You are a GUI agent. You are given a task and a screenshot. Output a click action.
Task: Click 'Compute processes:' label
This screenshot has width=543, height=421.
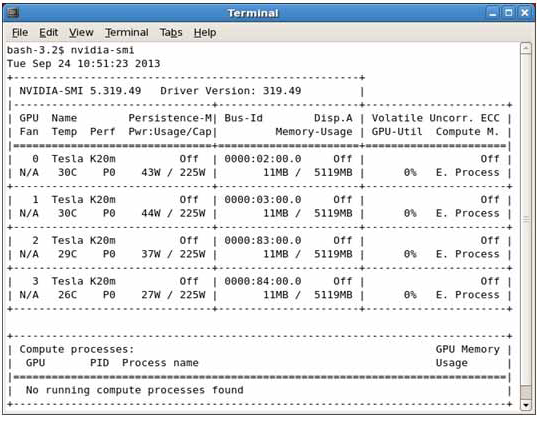coord(77,349)
